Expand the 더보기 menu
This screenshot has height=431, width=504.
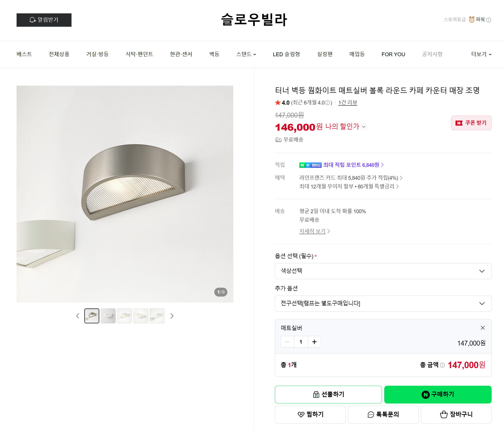pos(481,54)
